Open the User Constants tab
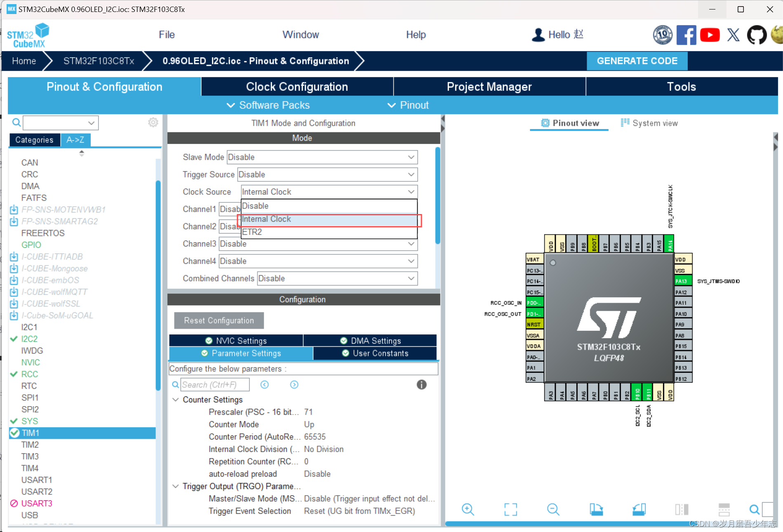 click(x=375, y=353)
